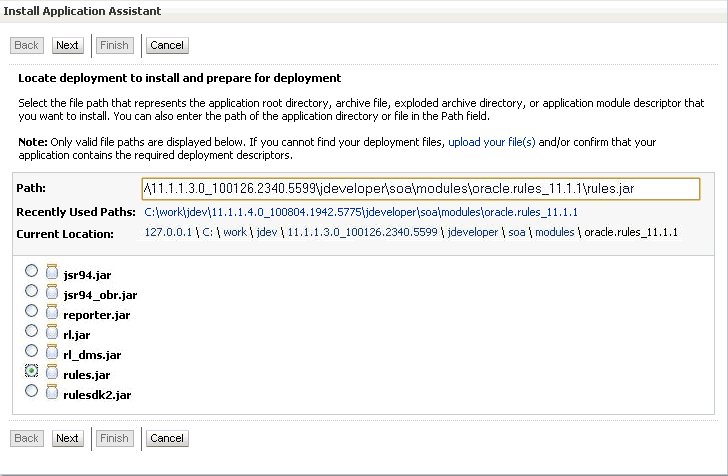
Task: Navigate to modules folder in breadcrumb
Action: [x=555, y=232]
